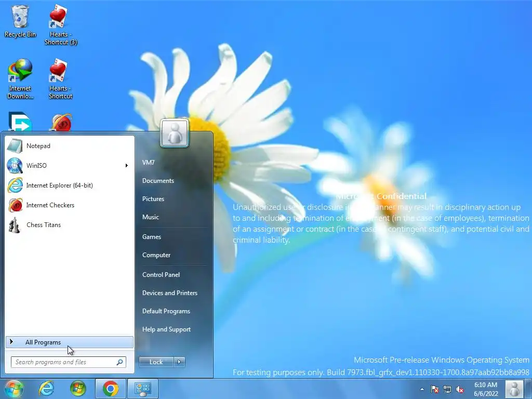The width and height of the screenshot is (532, 399).
Task: Open Control Panel from Start menu
Action: [161, 275]
